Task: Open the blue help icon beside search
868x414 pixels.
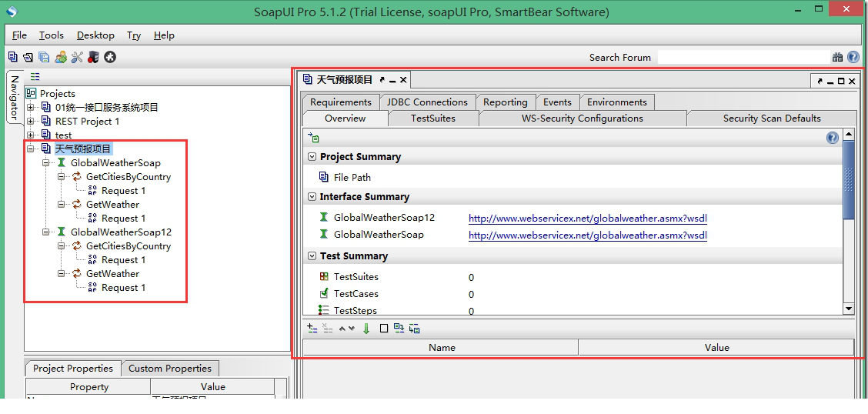Action: point(853,57)
